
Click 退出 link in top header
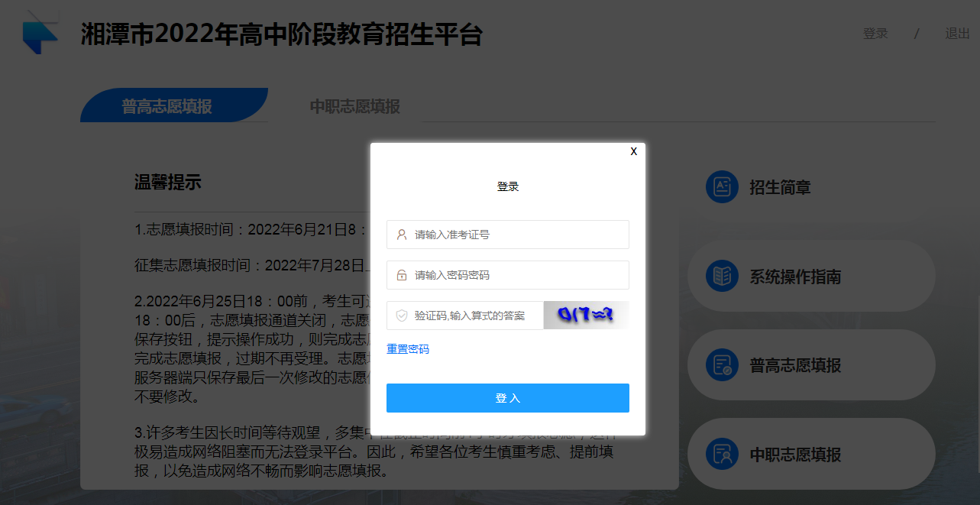point(958,34)
